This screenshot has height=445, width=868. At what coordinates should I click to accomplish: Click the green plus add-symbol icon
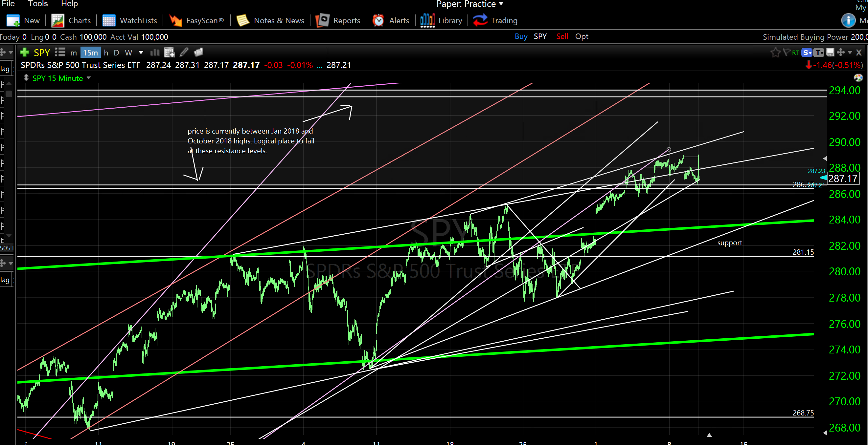tap(25, 52)
